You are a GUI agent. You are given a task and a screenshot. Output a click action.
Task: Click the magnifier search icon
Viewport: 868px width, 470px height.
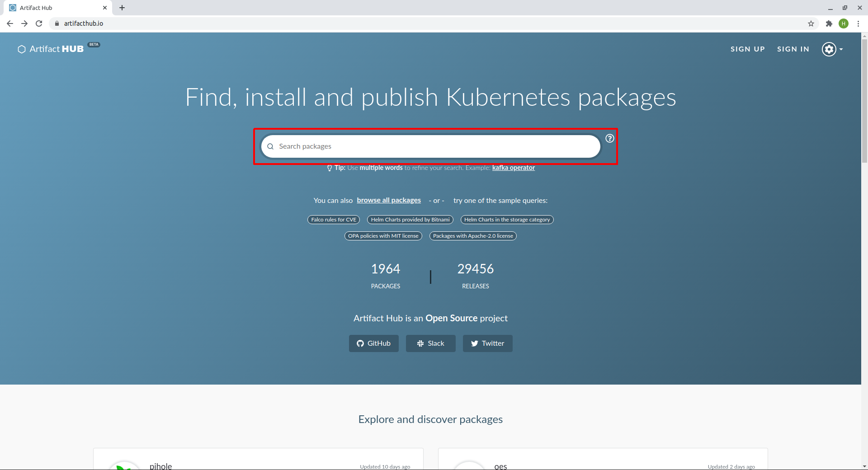270,146
